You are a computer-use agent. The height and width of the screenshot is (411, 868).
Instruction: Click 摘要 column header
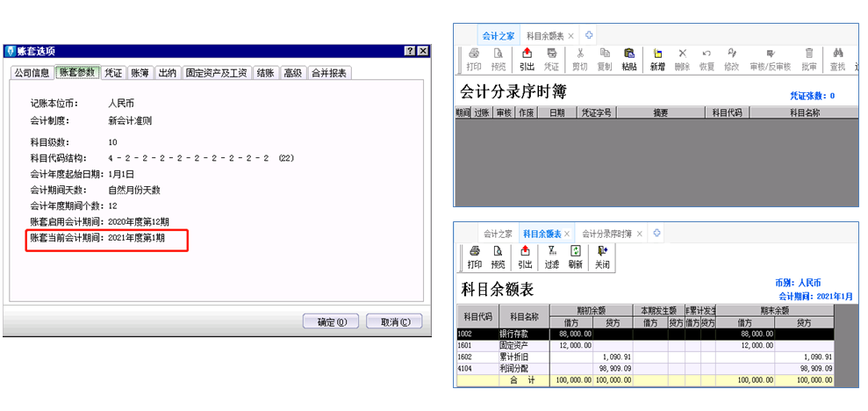click(x=660, y=112)
